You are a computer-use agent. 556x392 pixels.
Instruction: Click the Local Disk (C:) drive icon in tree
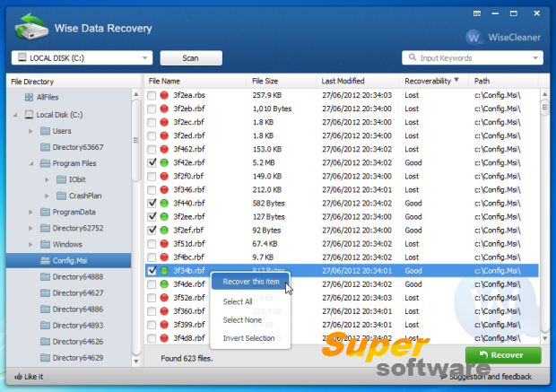(x=29, y=115)
